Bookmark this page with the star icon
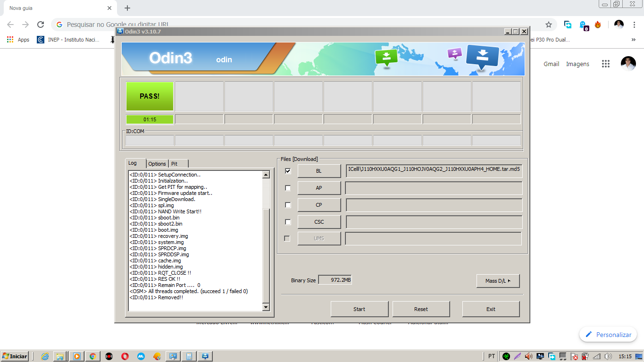The height and width of the screenshot is (362, 644). click(549, 25)
